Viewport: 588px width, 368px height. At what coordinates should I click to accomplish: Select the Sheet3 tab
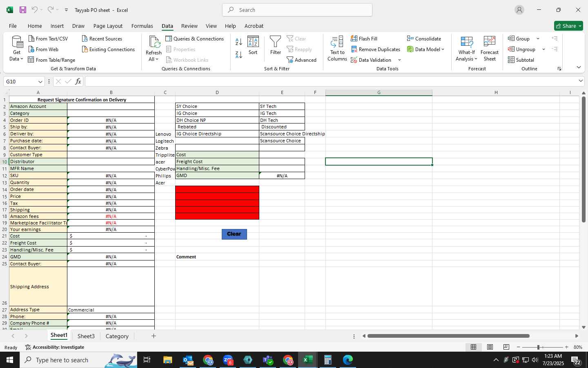pyautogui.click(x=86, y=336)
